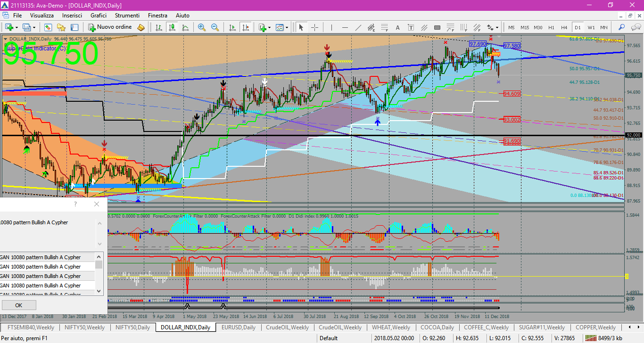This screenshot has height=343, width=644.
Task: Select the Fibonacci Retracement tool
Action: 384,27
